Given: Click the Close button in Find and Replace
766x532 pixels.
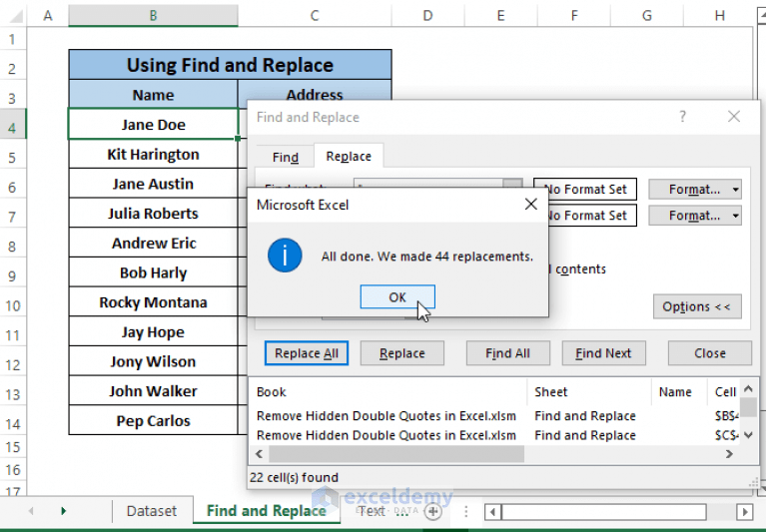Looking at the screenshot, I should coord(709,353).
